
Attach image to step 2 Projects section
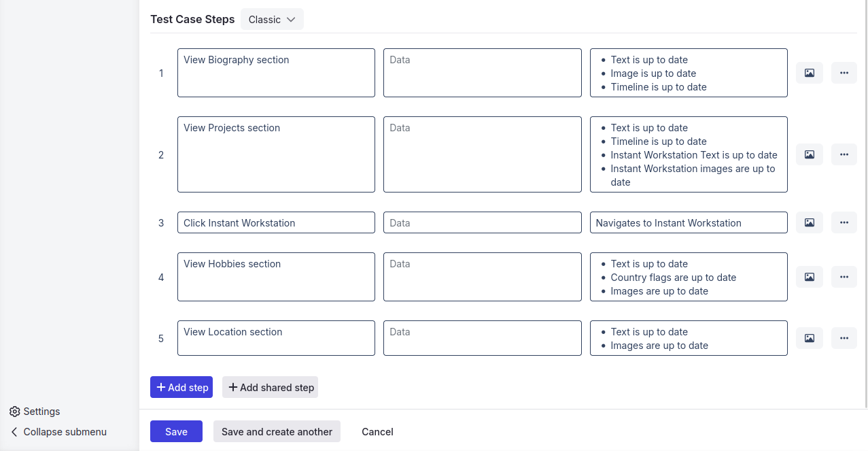[810, 154]
